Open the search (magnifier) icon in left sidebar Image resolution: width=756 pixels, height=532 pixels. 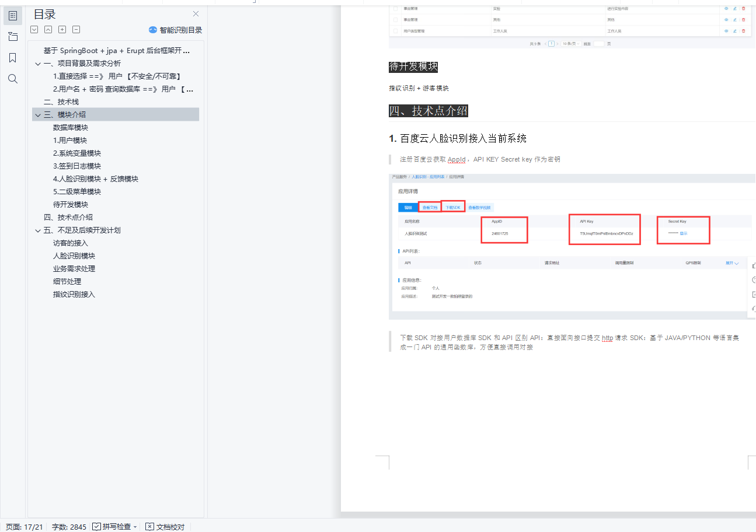[x=13, y=79]
